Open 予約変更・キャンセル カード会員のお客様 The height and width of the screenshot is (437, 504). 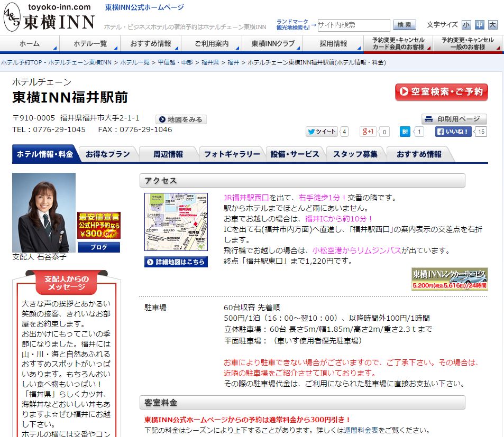[398, 44]
